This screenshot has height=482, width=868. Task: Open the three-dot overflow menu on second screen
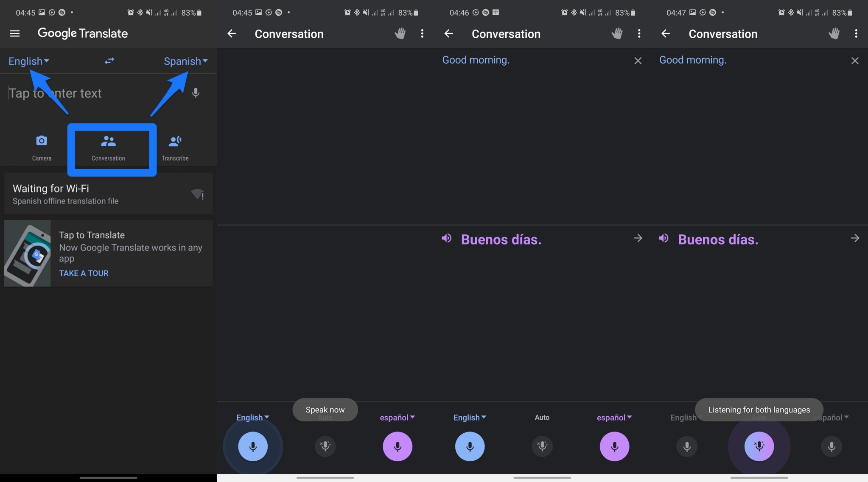click(422, 33)
